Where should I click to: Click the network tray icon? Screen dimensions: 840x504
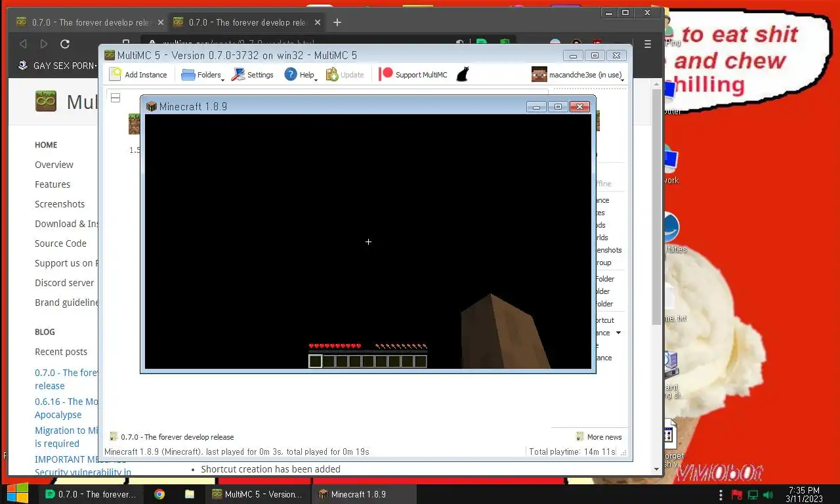tap(752, 494)
